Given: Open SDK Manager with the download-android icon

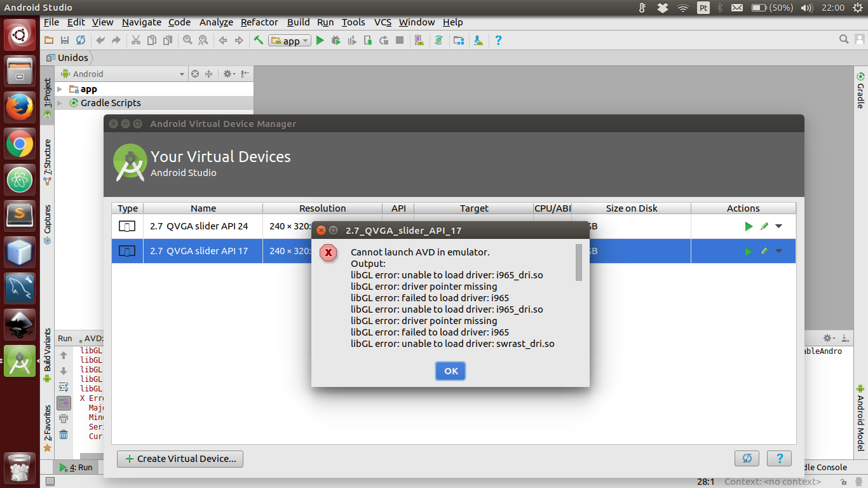Looking at the screenshot, I should point(478,40).
